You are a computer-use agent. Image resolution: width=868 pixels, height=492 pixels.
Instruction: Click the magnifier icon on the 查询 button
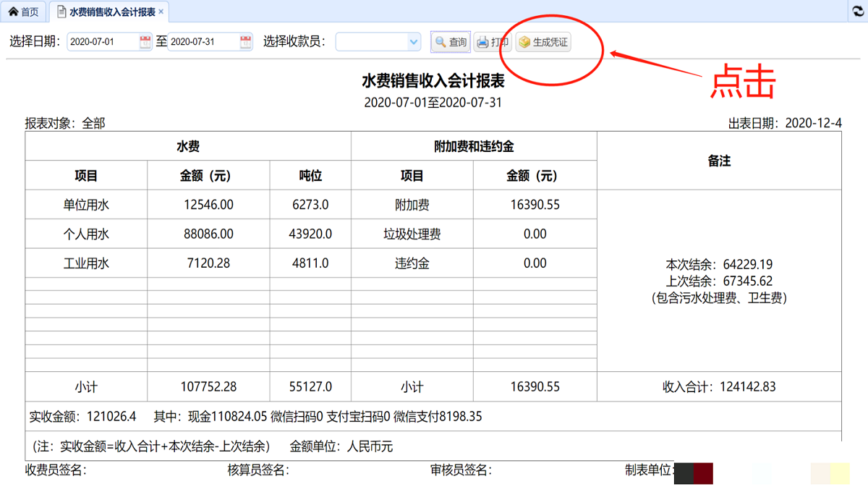tap(440, 41)
